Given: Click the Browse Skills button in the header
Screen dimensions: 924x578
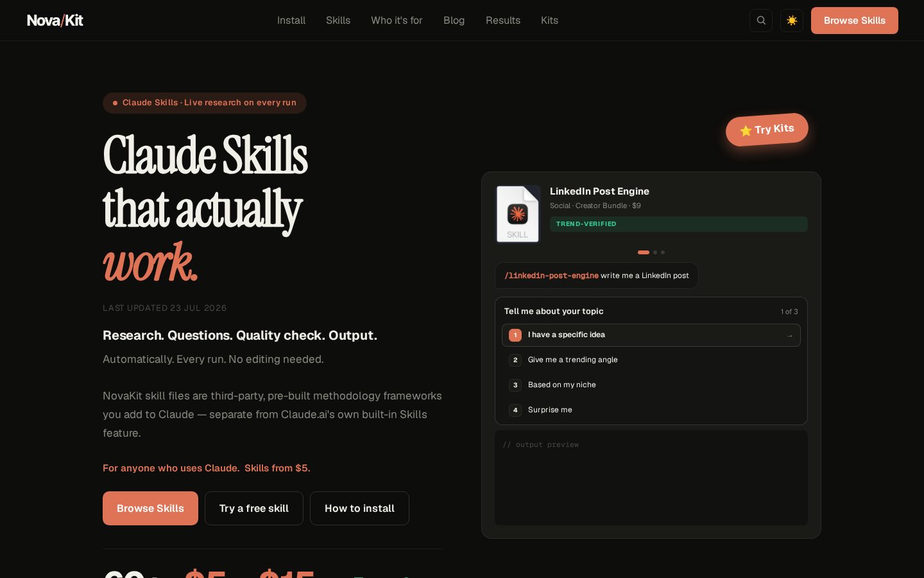Looking at the screenshot, I should pyautogui.click(x=855, y=21).
